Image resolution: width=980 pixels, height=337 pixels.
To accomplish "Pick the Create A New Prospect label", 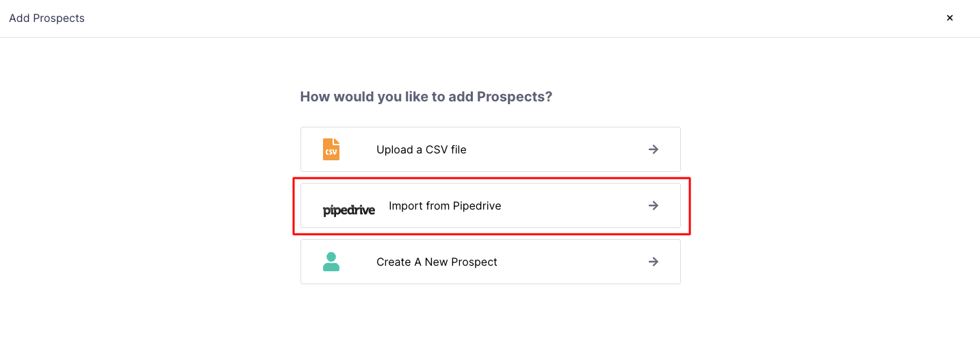I will tap(437, 262).
